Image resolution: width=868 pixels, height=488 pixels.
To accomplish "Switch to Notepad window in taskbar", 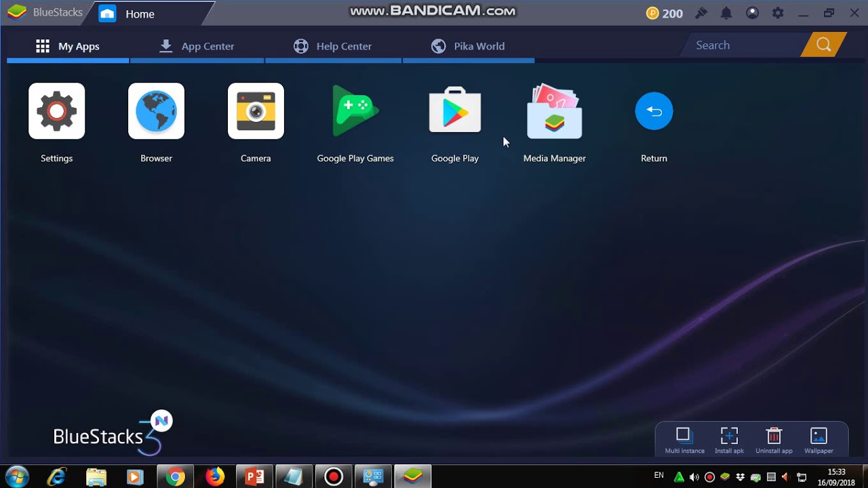I will (294, 477).
